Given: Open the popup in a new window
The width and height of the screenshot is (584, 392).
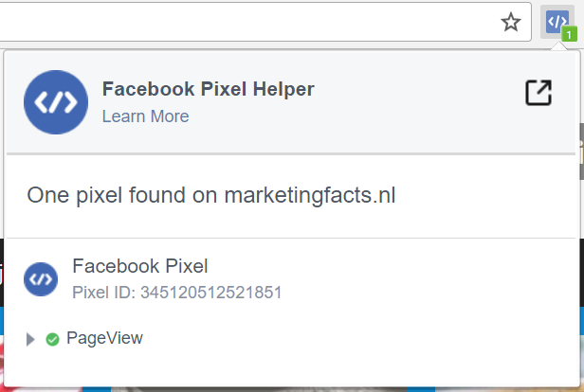Looking at the screenshot, I should click(x=538, y=93).
